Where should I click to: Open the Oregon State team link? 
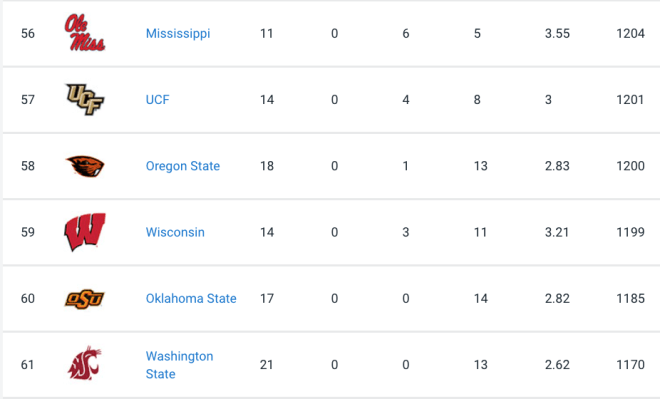tap(183, 166)
